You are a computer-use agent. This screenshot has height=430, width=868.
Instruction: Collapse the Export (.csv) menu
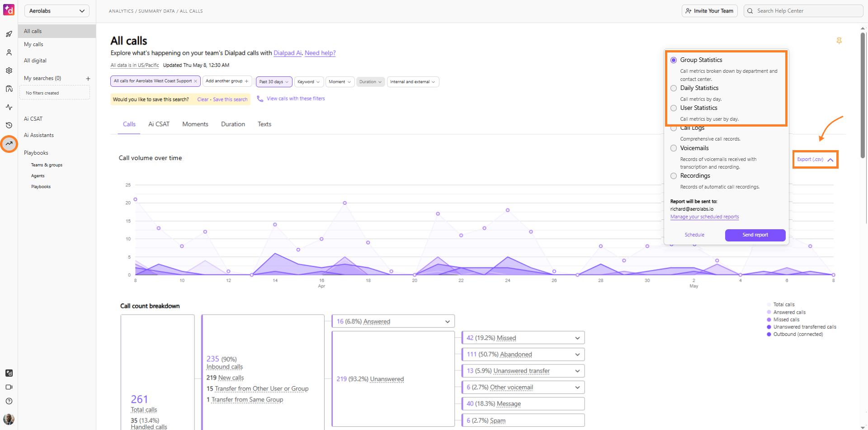[x=815, y=160]
